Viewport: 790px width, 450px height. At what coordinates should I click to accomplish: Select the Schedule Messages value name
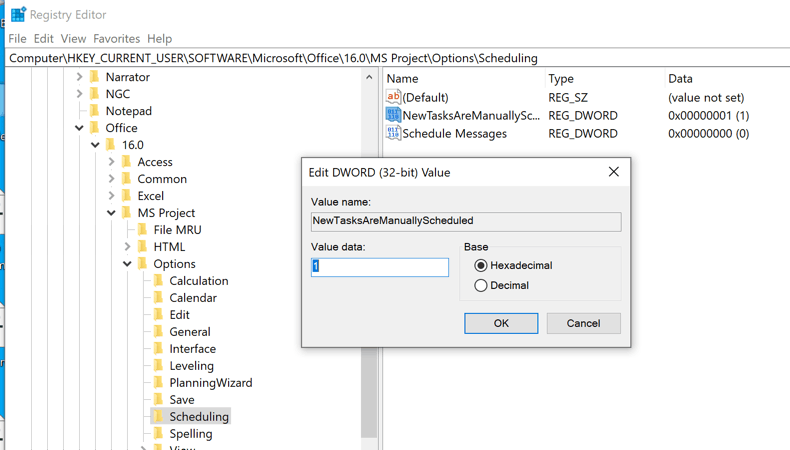454,134
